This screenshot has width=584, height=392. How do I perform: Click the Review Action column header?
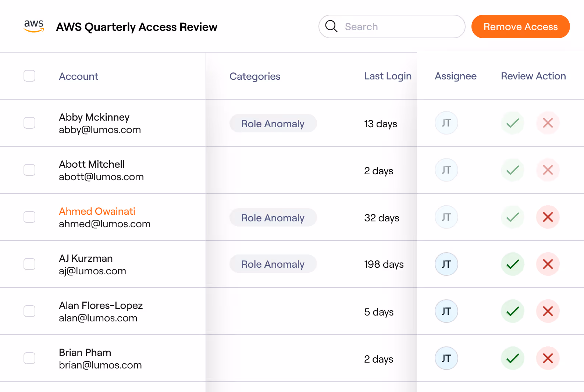click(x=533, y=76)
